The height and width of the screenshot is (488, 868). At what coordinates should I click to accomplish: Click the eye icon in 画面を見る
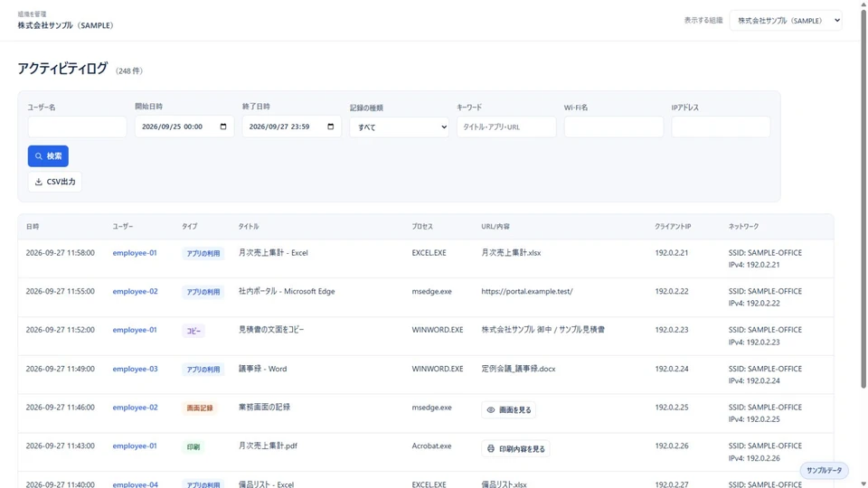490,410
